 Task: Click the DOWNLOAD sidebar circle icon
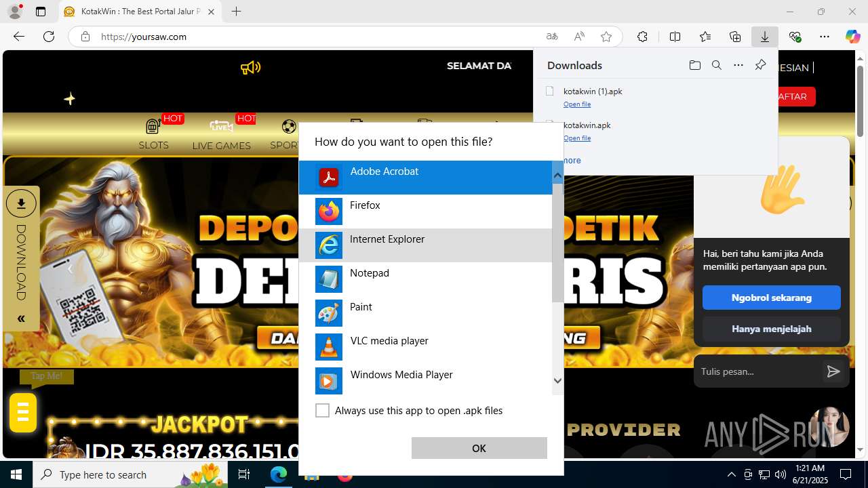coord(21,203)
